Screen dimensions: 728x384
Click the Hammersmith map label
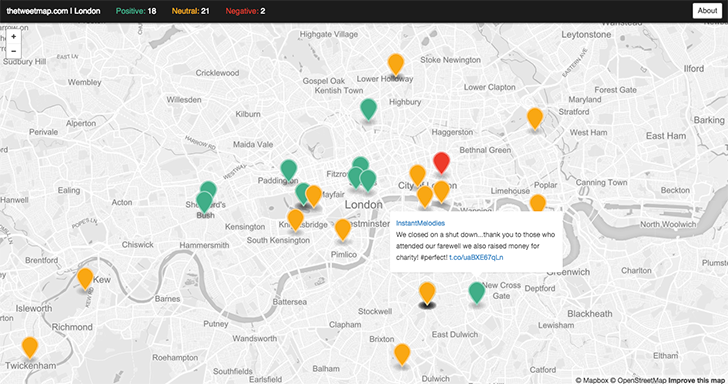(x=204, y=245)
